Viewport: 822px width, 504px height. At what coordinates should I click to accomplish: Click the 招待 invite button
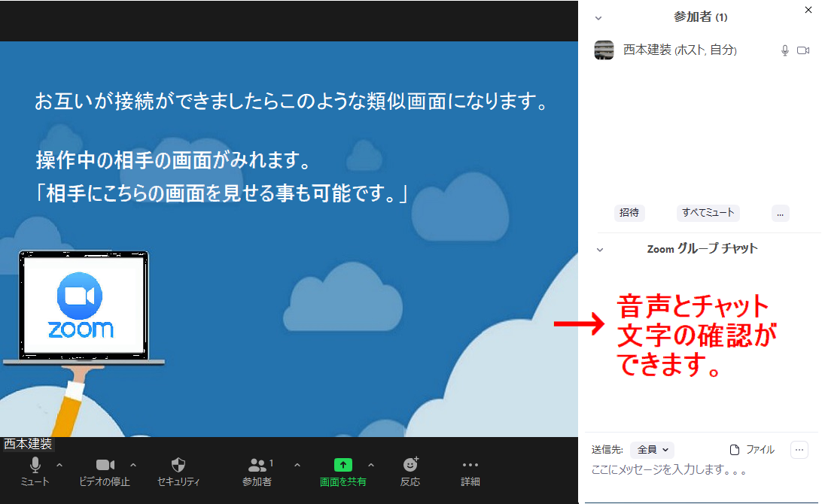[x=629, y=213]
